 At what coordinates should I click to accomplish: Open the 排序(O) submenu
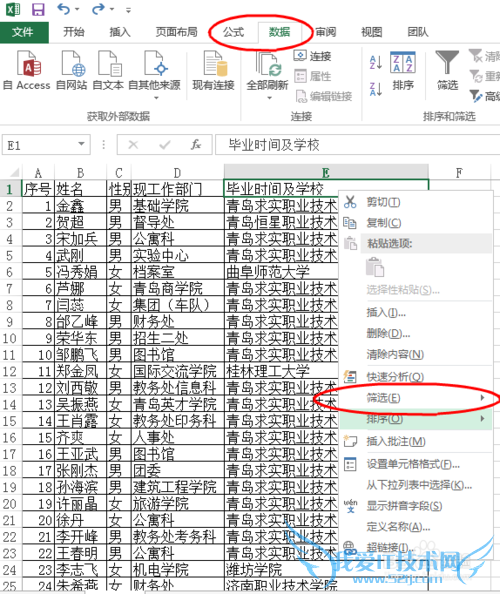click(x=417, y=419)
